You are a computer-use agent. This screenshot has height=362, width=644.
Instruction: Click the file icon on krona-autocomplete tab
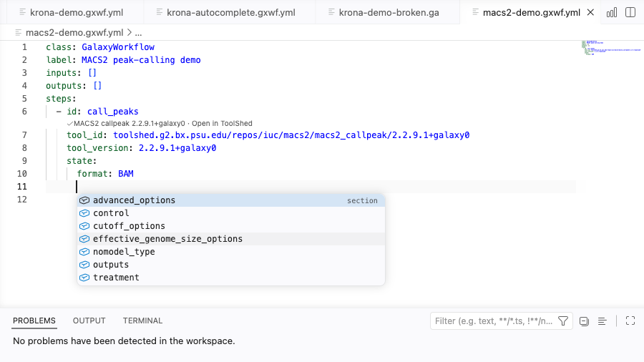(x=160, y=12)
